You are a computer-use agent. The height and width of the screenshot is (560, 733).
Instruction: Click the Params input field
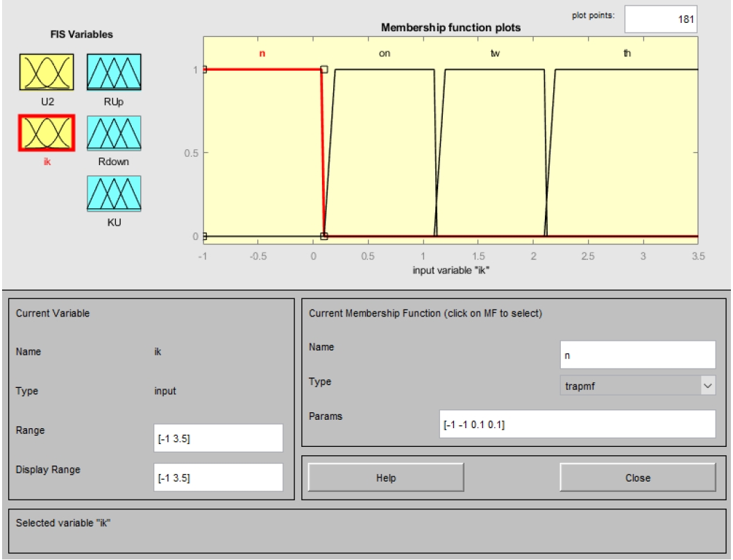[578, 424]
